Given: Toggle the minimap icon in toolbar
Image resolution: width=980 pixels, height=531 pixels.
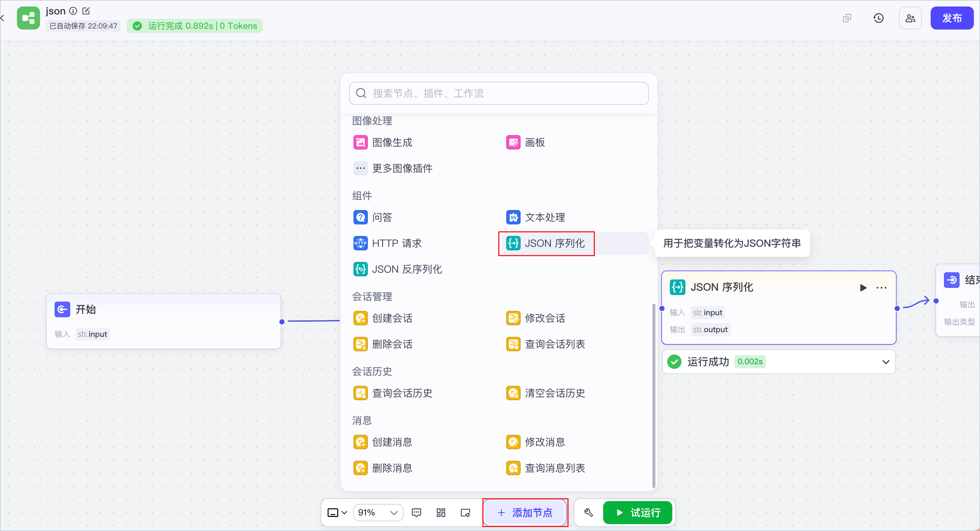Looking at the screenshot, I should pos(465,513).
